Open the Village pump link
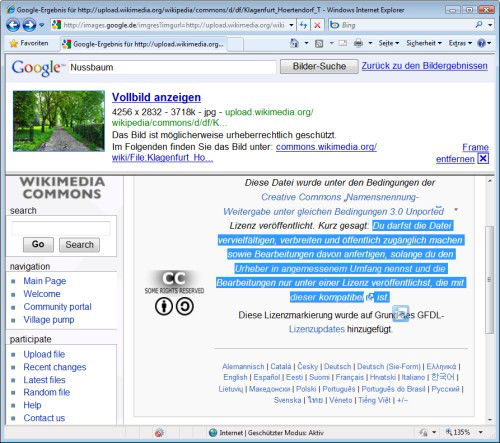Viewport: 500px width, 443px height. tap(49, 320)
